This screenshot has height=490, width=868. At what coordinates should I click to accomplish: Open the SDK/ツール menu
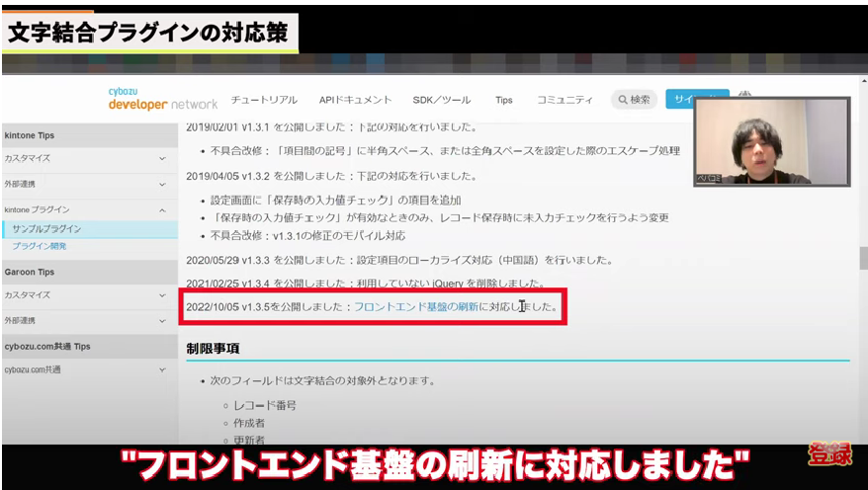click(441, 100)
